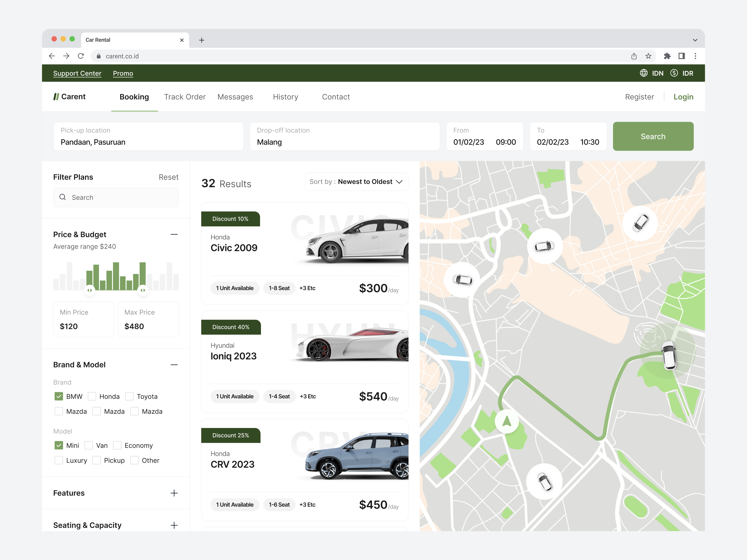The width and height of the screenshot is (747, 560).
Task: Click the browser extensions puzzle icon
Action: click(667, 56)
